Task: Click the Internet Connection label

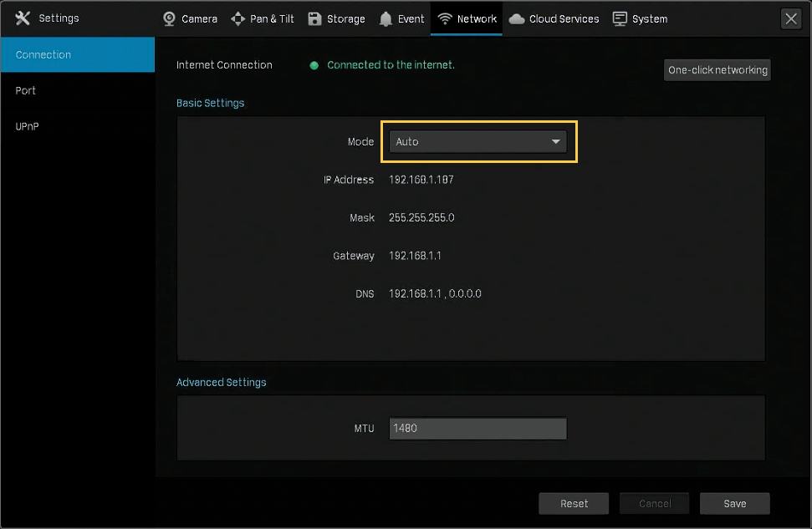Action: coord(224,64)
